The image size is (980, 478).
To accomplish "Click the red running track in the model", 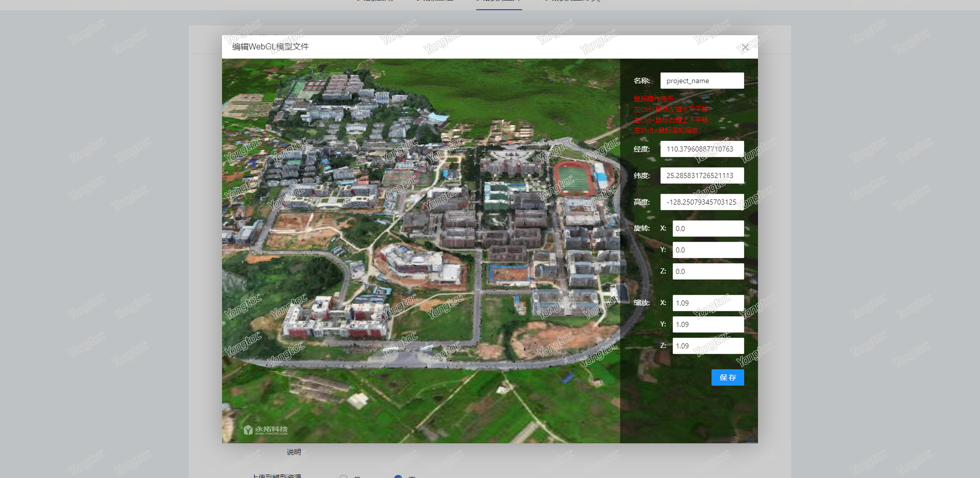I will (x=575, y=179).
